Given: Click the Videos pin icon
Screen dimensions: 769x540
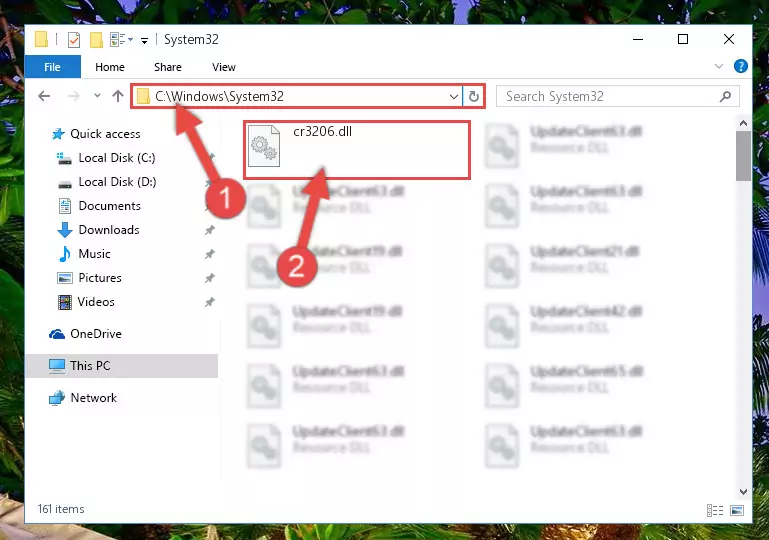Looking at the screenshot, I should (210, 302).
